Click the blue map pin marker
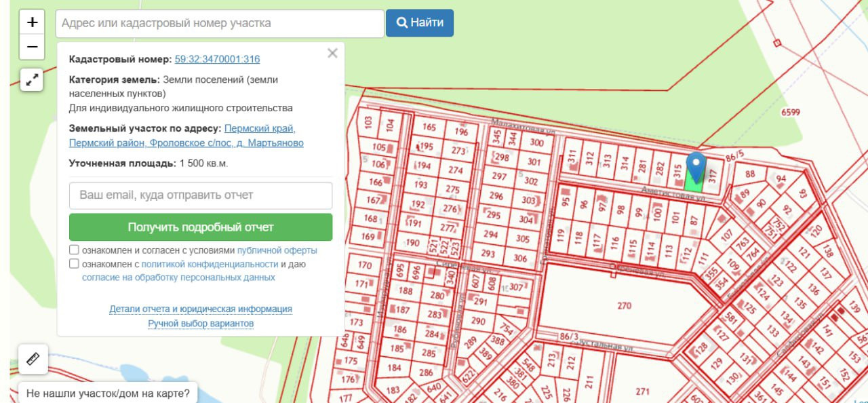 coord(696,166)
